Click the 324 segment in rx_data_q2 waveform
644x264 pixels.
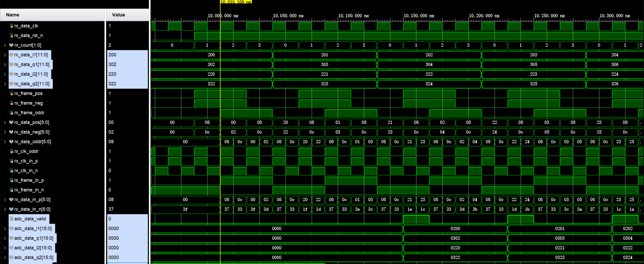click(x=429, y=84)
